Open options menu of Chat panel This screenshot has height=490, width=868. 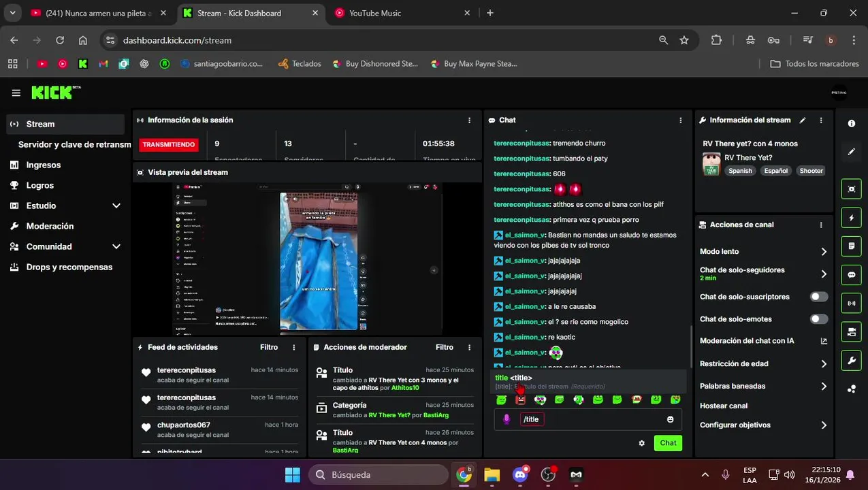tap(681, 120)
